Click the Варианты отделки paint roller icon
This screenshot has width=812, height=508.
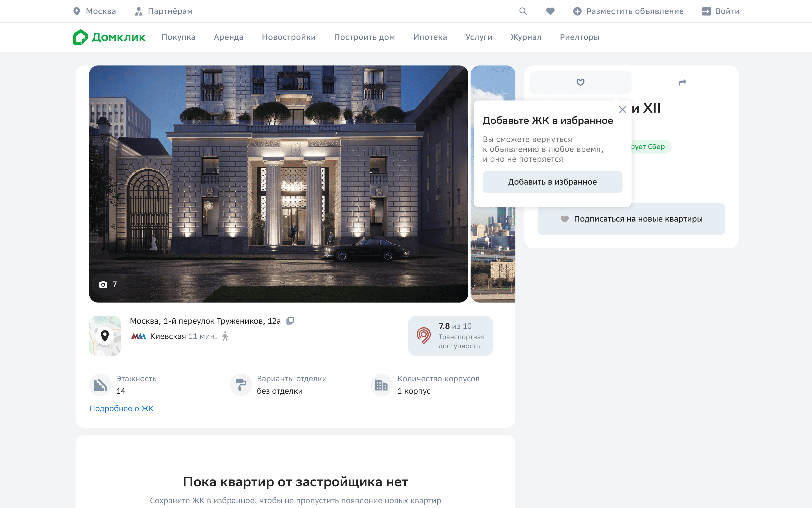(240, 385)
